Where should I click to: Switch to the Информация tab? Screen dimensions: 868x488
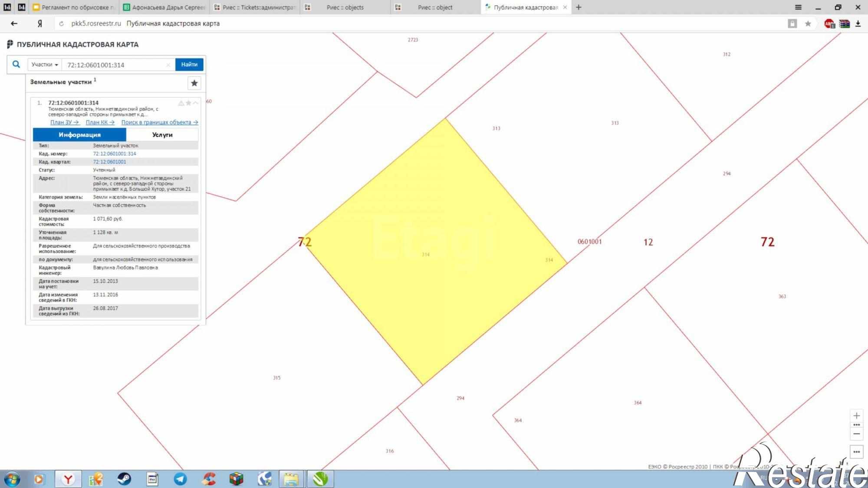pos(79,134)
